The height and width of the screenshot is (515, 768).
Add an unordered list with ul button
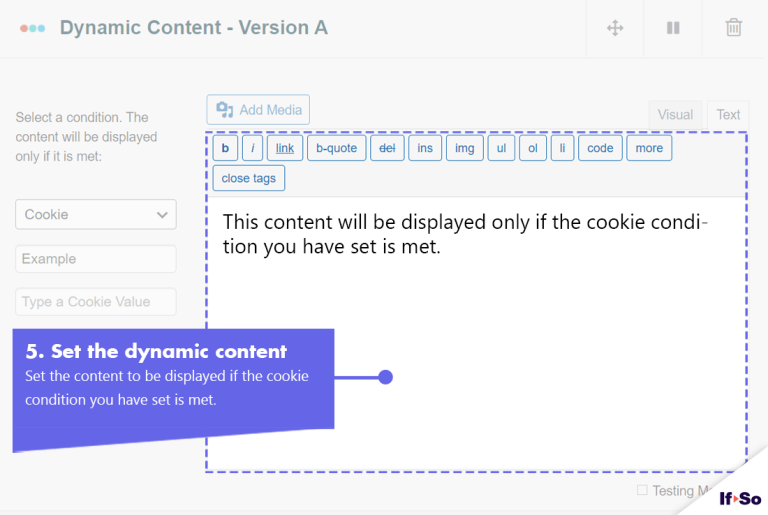coord(501,148)
